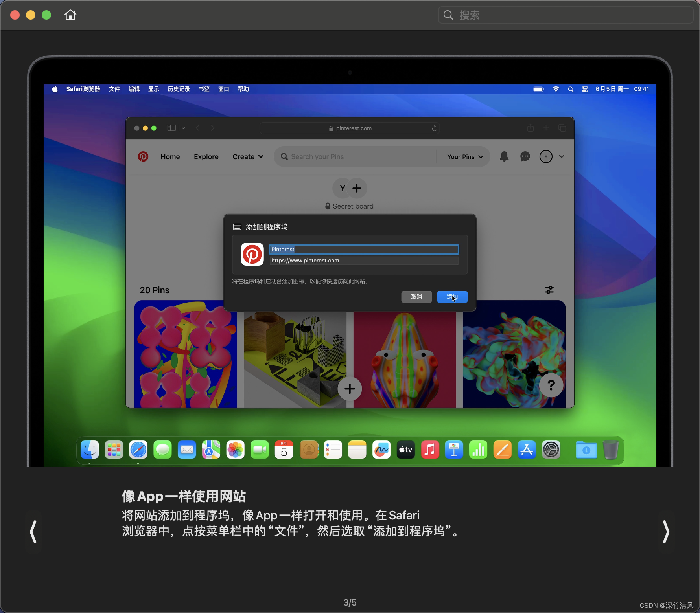The width and height of the screenshot is (700, 613).
Task: Open the Explore link
Action: tap(206, 157)
